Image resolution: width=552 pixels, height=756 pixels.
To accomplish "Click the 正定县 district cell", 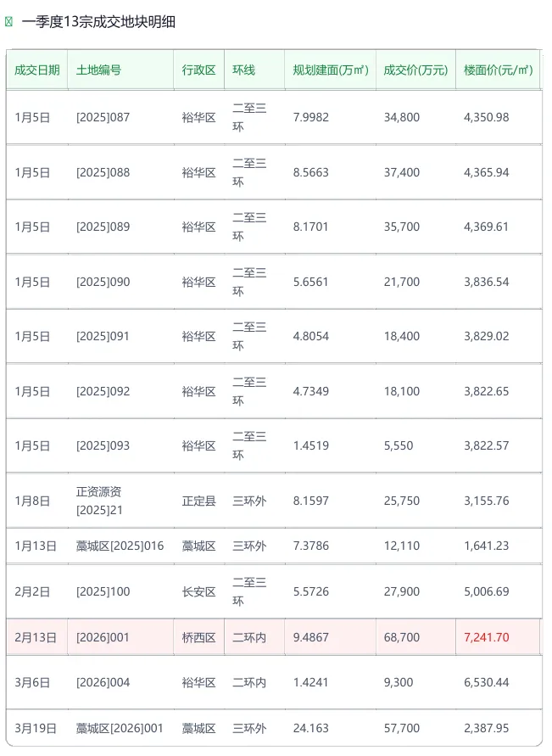I will [199, 501].
